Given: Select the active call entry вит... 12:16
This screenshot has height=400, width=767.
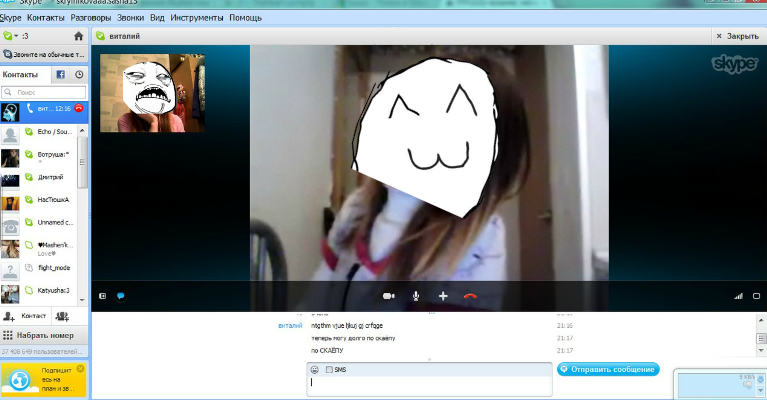Looking at the screenshot, I should 44,111.
